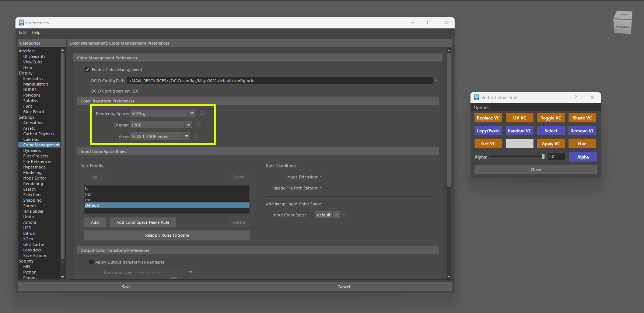Collapse the Input Color Space Rules section
The image size is (644, 313).
click(258, 152)
